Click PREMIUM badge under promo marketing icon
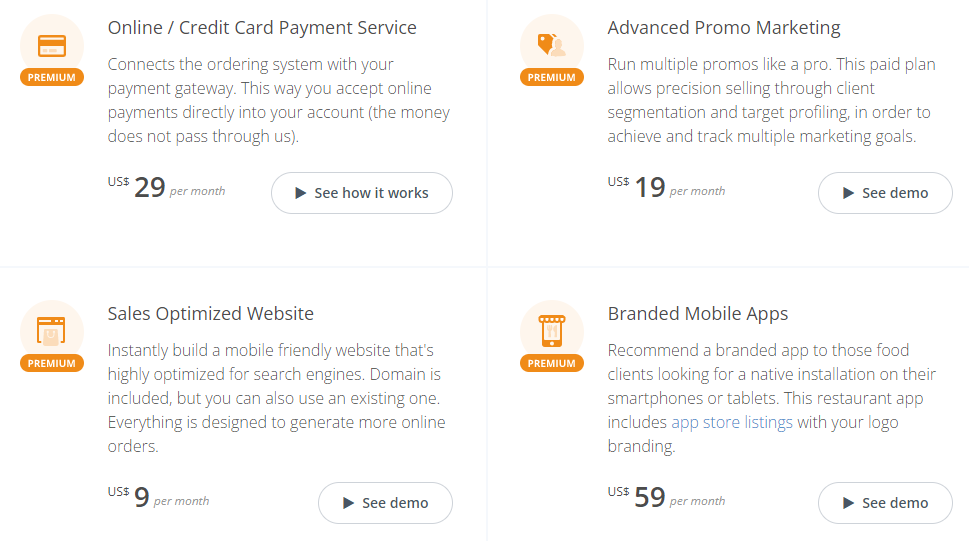The height and width of the screenshot is (541, 969). click(x=551, y=77)
